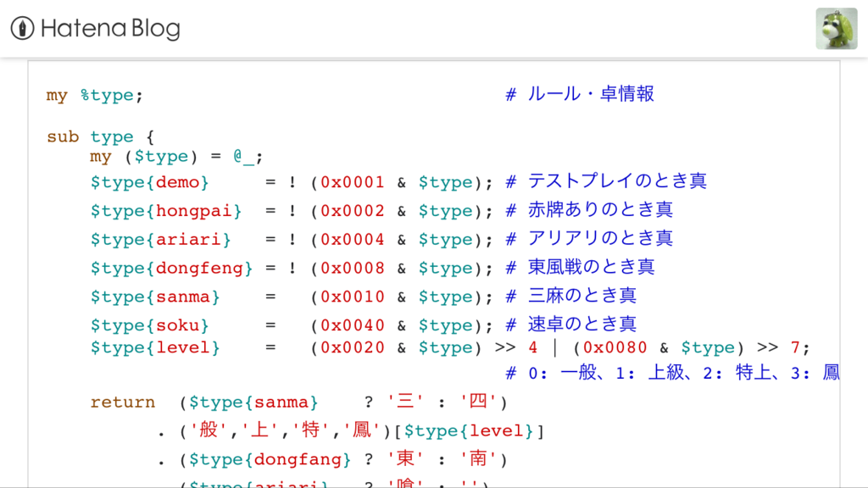Click '[$type{level}]' index expression
Screen dimensions: 868x488
click(x=470, y=431)
